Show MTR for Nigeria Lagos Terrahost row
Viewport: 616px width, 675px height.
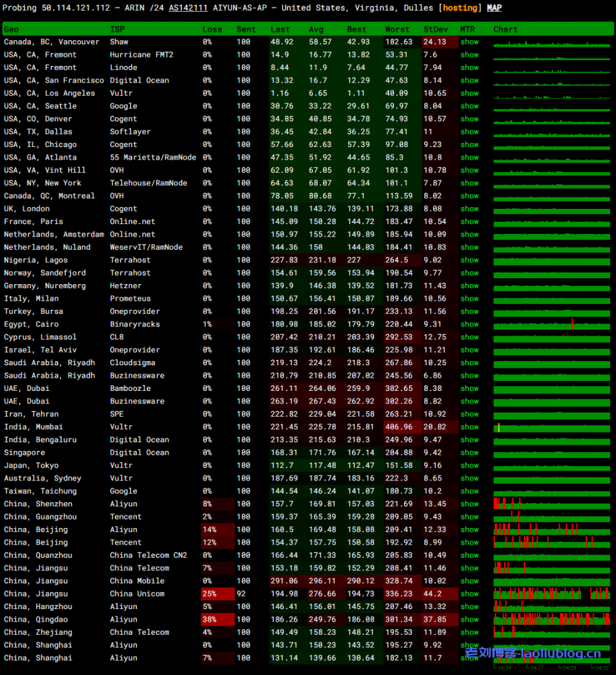click(x=469, y=260)
